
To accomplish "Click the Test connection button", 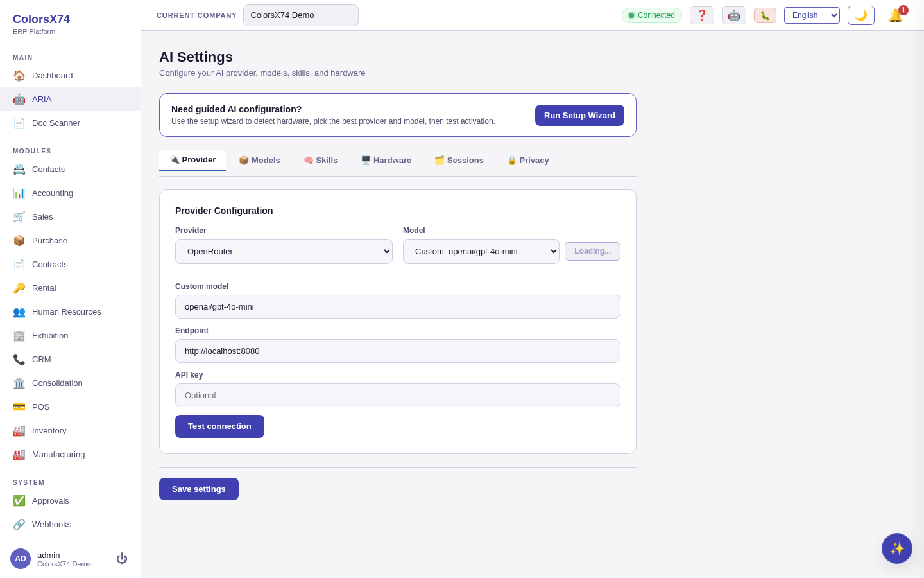I will click(219, 426).
